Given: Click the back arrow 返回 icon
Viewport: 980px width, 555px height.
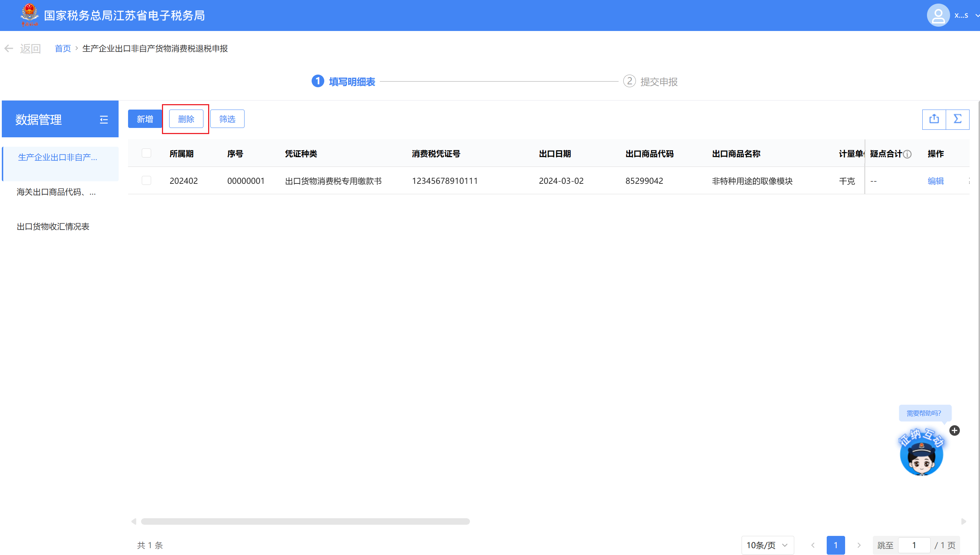Looking at the screenshot, I should pyautogui.click(x=9, y=48).
